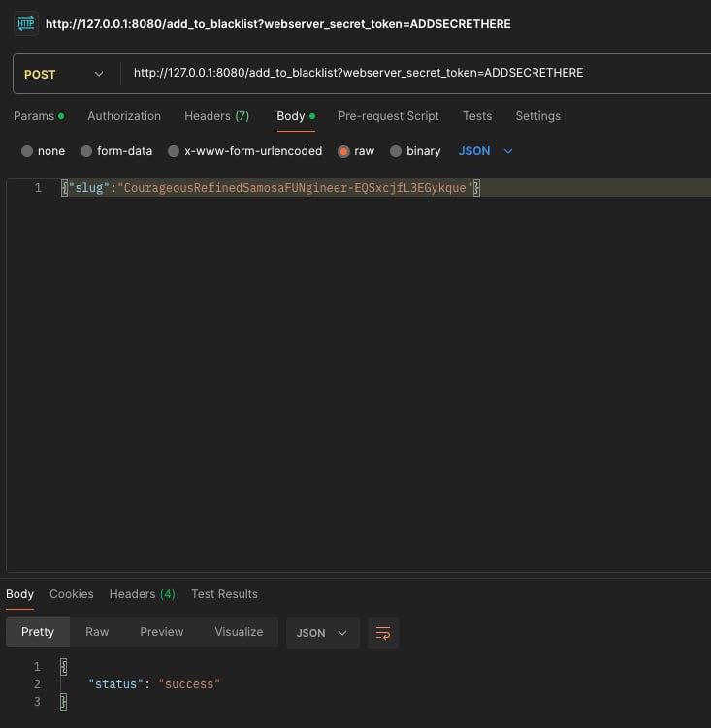Open the Pre-request Script tab
Screen dimensions: 711x728
pyautogui.click(x=389, y=116)
